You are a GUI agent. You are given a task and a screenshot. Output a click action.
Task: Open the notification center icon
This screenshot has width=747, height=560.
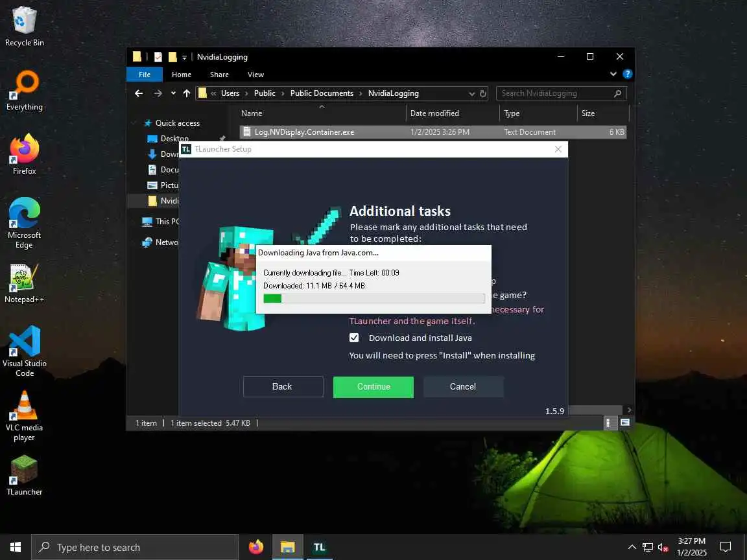coord(726,546)
